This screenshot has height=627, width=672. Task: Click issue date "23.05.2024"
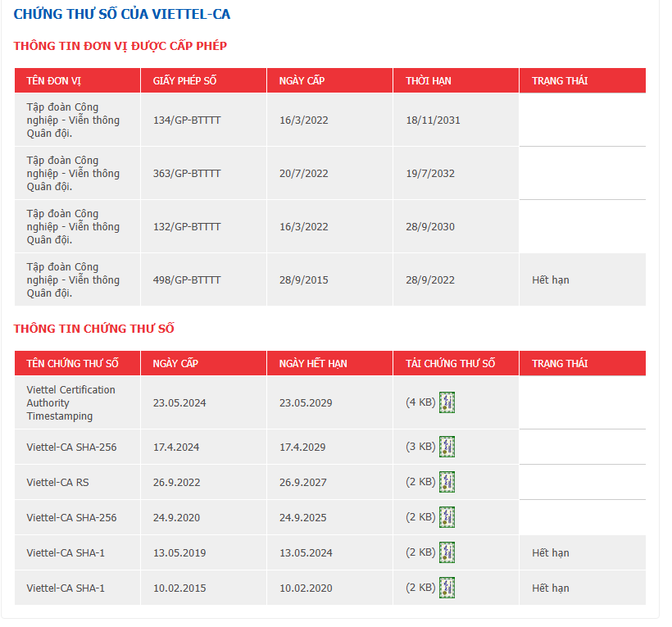(179, 403)
